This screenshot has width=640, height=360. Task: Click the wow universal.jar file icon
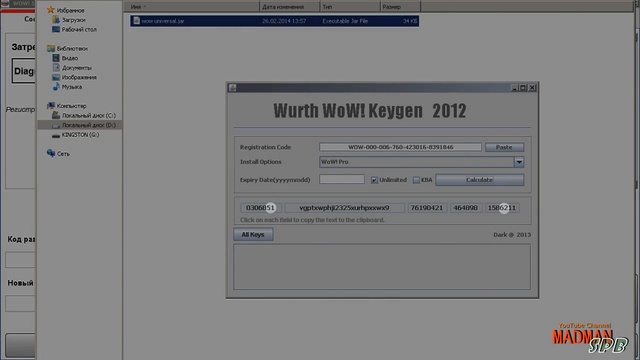[x=136, y=20]
